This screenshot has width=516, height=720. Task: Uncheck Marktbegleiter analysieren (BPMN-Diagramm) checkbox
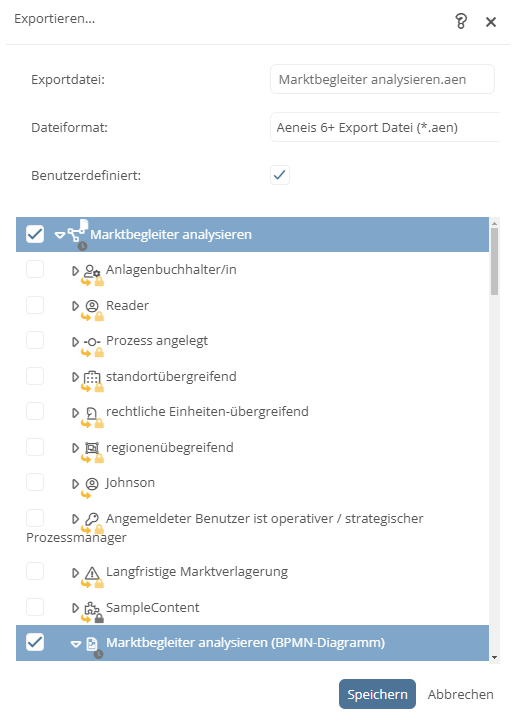[x=35, y=642]
